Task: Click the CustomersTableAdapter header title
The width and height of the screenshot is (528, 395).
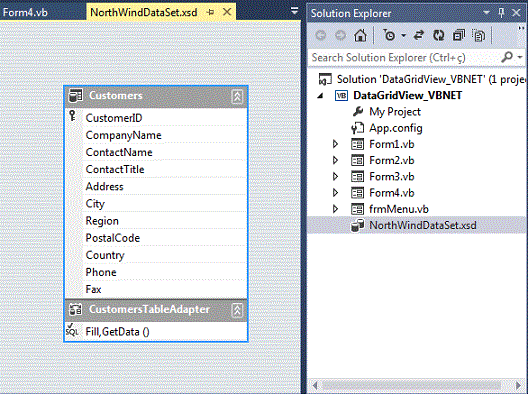Action: [149, 309]
